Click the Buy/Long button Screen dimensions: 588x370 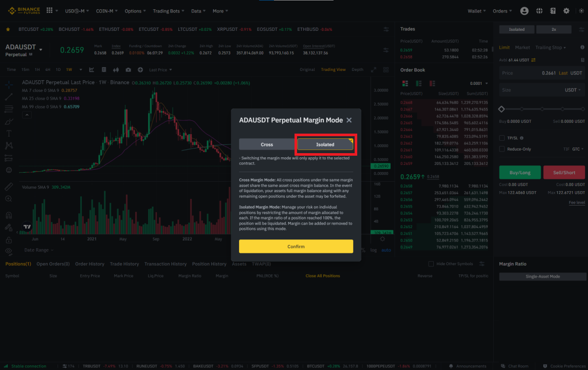pyautogui.click(x=520, y=173)
